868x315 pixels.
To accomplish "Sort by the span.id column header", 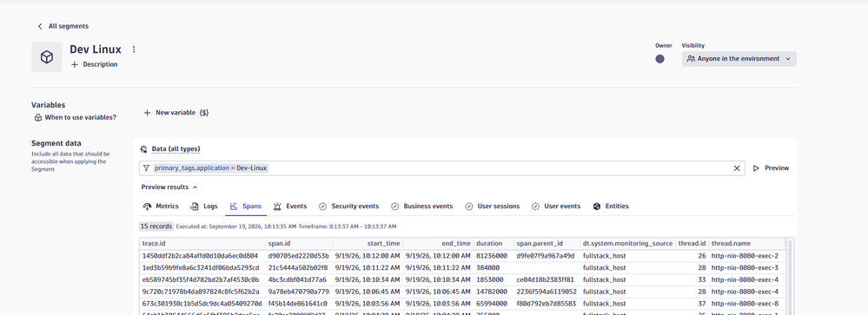I will (x=299, y=243).
